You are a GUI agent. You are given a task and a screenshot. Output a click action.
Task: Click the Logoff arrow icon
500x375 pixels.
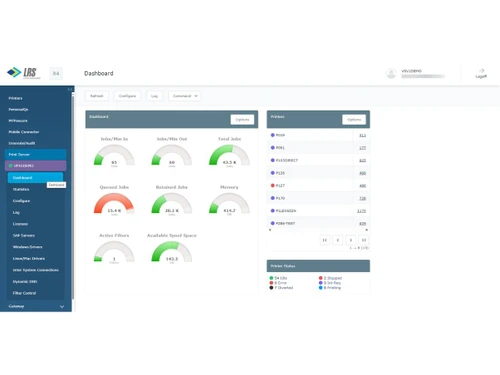tap(481, 71)
